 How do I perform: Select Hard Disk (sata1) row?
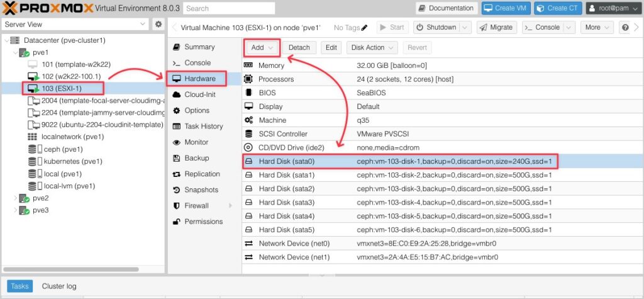click(443, 175)
